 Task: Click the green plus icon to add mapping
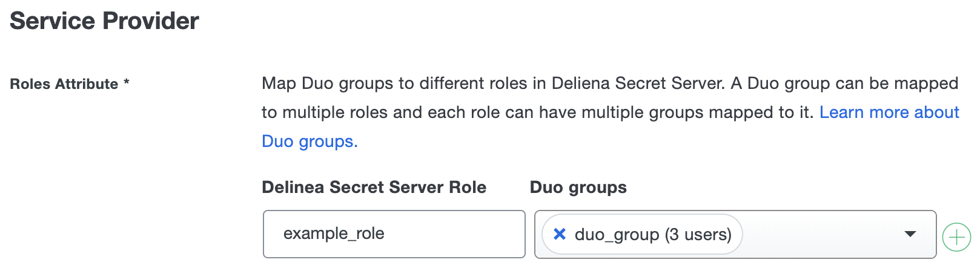coord(956,237)
